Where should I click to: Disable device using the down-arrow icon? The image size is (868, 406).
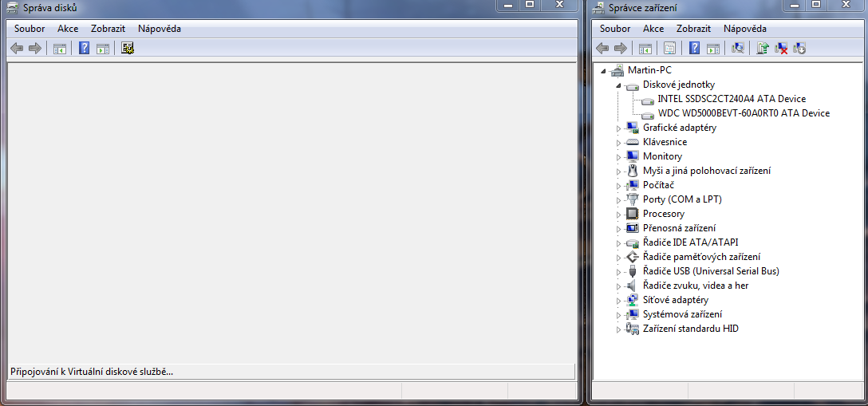799,48
